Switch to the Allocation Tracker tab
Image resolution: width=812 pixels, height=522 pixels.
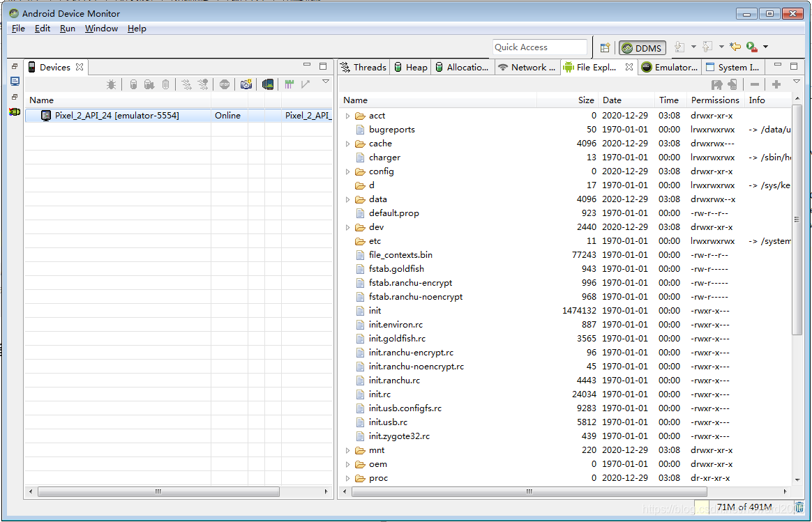click(x=461, y=68)
